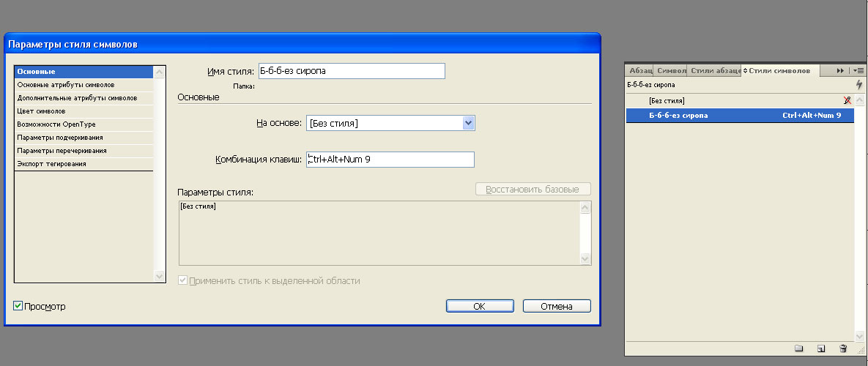The image size is (868, 366).
Task: Click the Имя стиля text field
Action: point(351,71)
